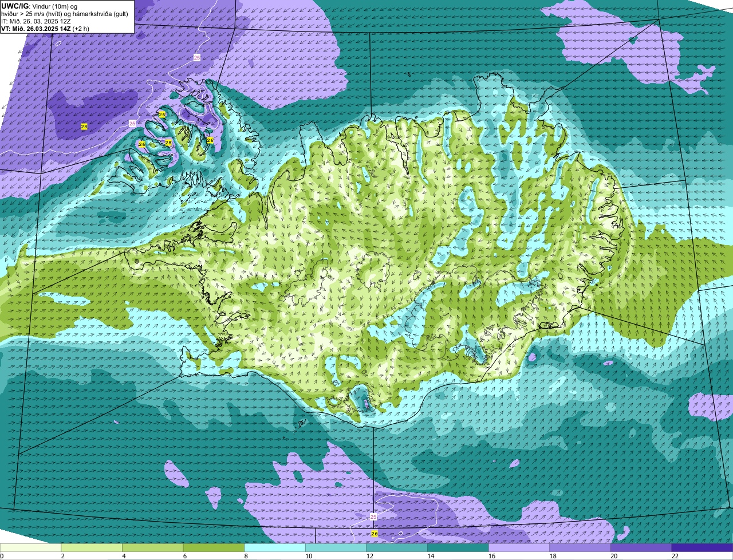
Task: Click the "20" scale label
Action: click(x=614, y=556)
